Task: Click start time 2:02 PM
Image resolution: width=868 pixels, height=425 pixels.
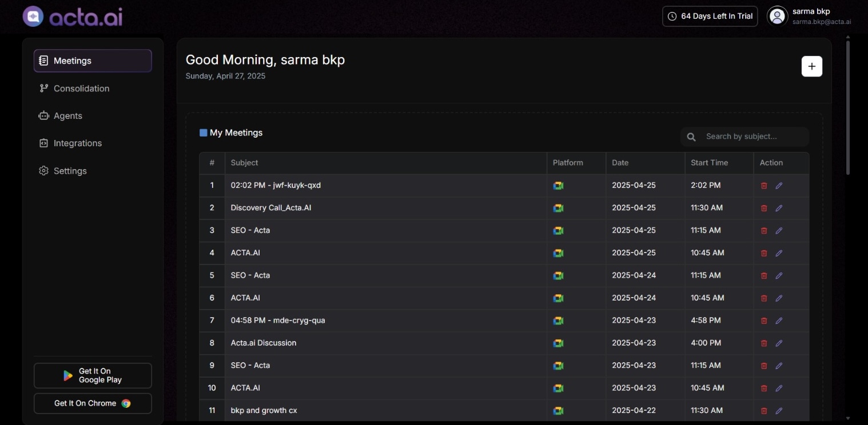Action: 706,186
